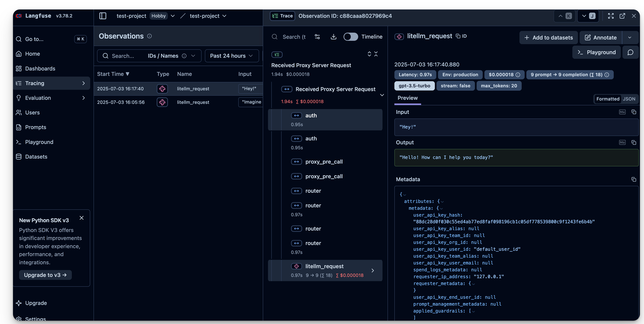
Task: Click the Add to datasets button
Action: [x=548, y=37]
